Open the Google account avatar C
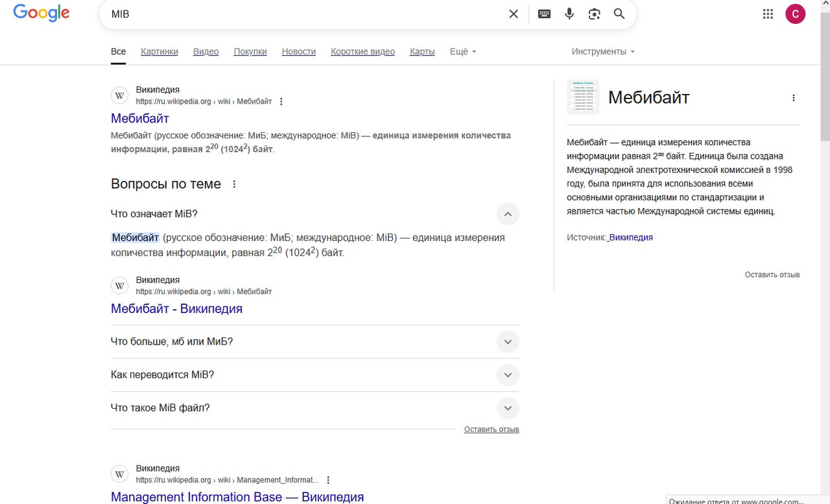The image size is (830, 504). click(795, 14)
